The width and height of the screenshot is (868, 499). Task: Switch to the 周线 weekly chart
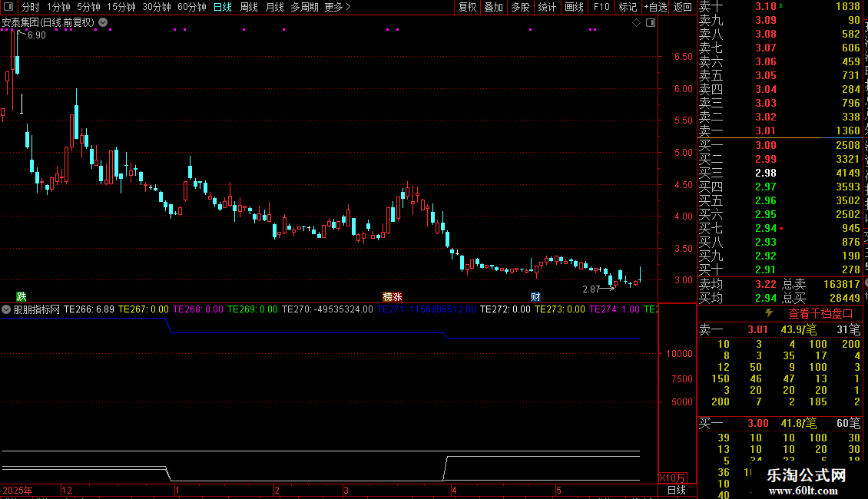click(249, 7)
